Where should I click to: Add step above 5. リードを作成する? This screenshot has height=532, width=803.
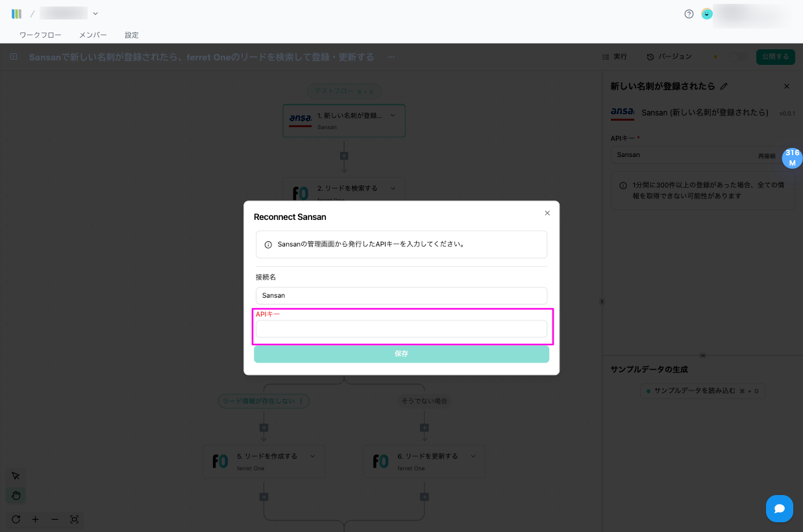tap(264, 428)
